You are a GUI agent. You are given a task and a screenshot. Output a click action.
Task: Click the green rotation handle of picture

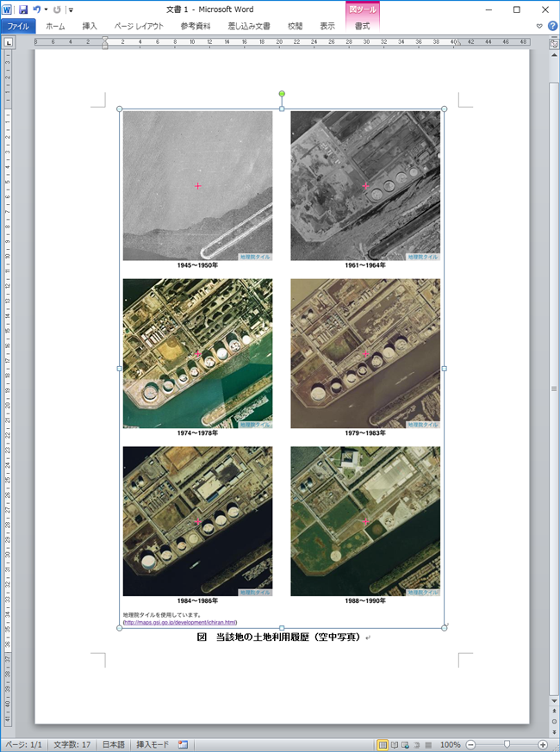282,94
